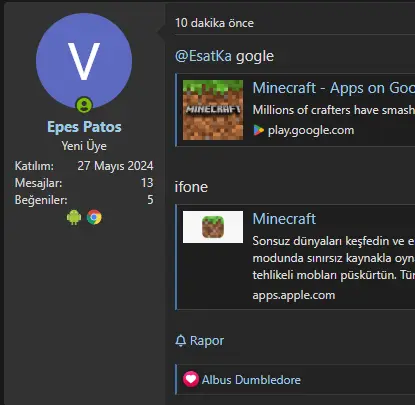Click the Beğeniler count 5
The image size is (415, 405).
(x=150, y=200)
